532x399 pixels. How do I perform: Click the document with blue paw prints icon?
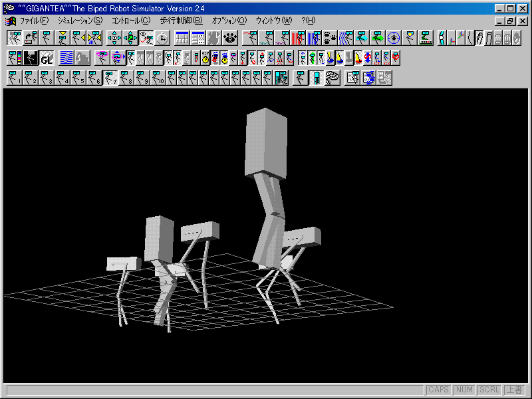click(368, 78)
